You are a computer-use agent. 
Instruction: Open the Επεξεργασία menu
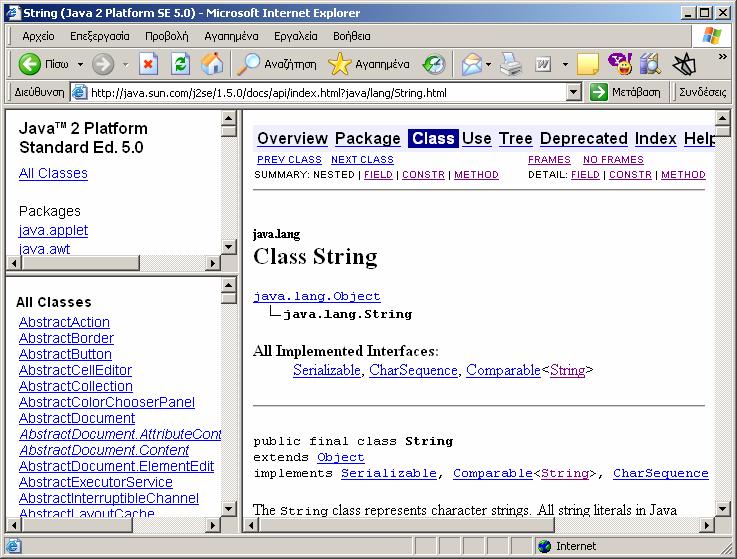100,36
